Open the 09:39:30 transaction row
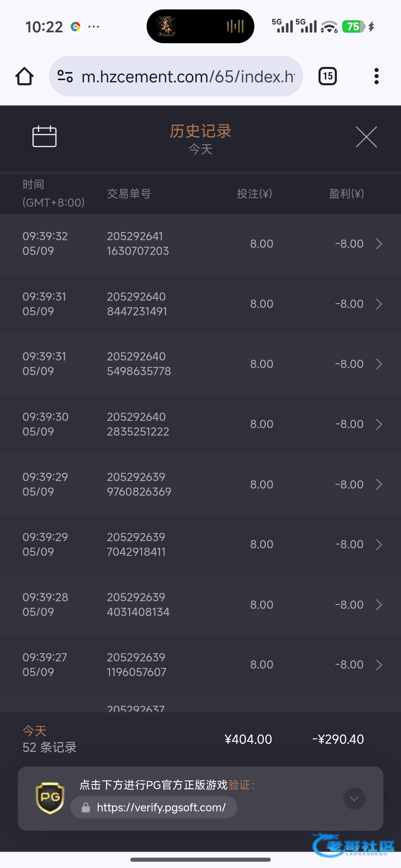This screenshot has width=401, height=868. [200, 424]
